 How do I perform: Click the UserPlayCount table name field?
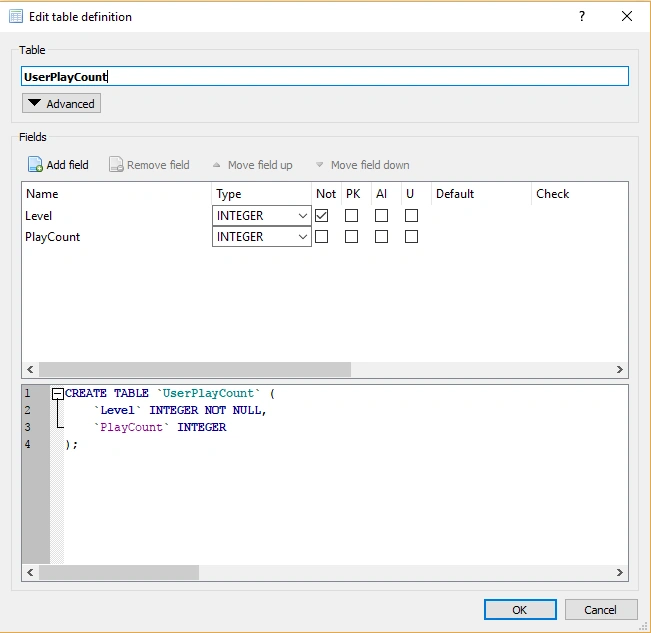pyautogui.click(x=325, y=76)
